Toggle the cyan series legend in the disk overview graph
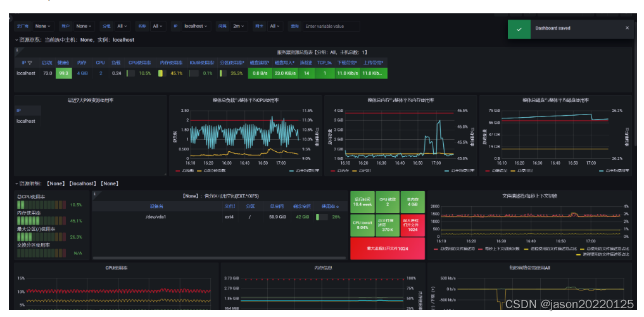644x317 pixels. tap(614, 170)
